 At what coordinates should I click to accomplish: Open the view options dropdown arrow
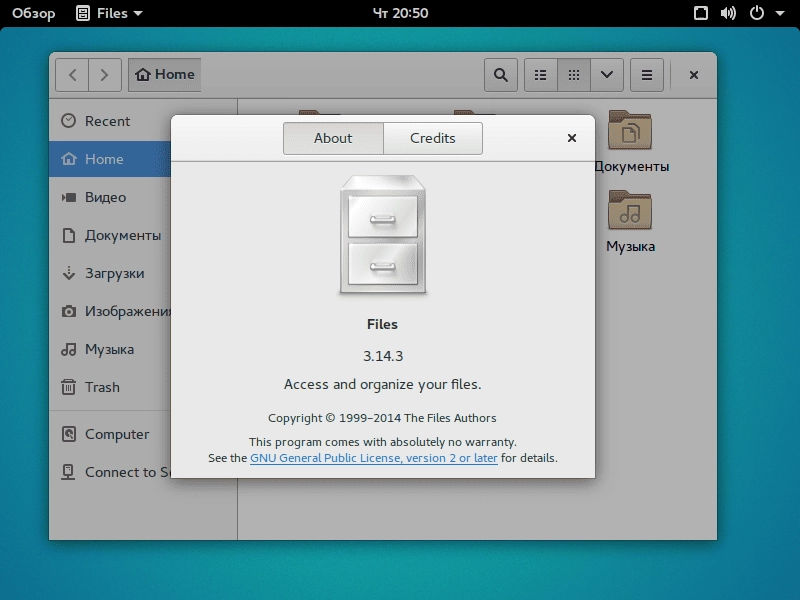607,75
